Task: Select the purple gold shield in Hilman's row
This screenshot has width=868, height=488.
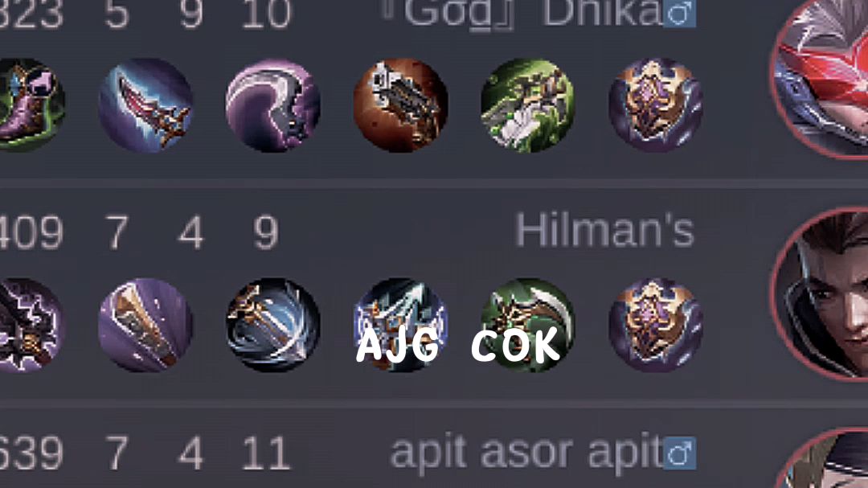Action: point(656,325)
